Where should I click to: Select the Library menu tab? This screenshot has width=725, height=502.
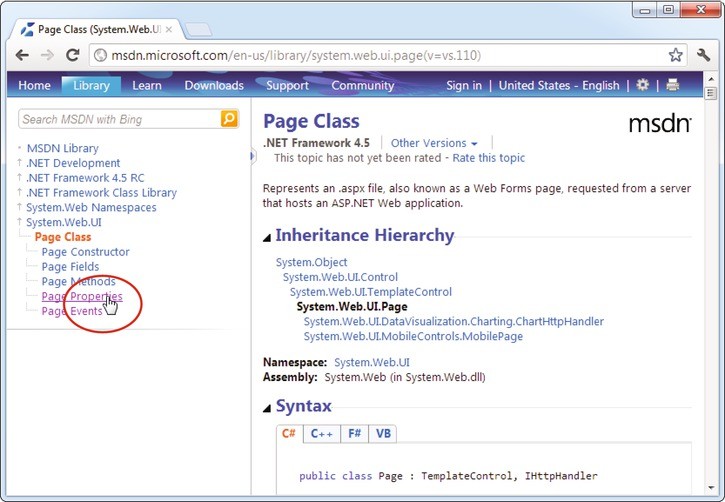point(91,86)
